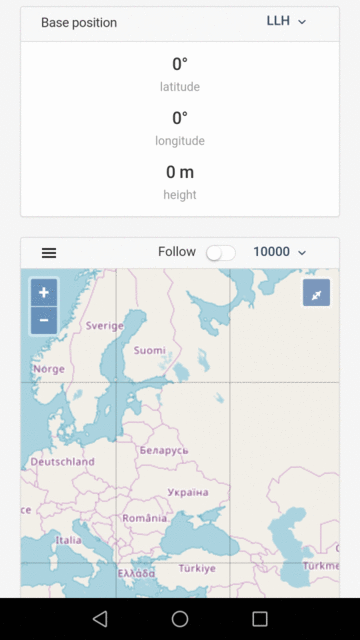Tap the Android back button

point(100,619)
